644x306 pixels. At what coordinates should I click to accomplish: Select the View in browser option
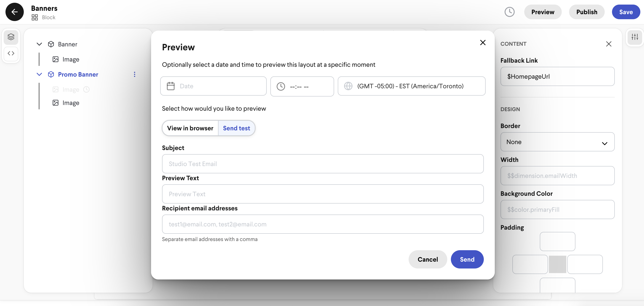[x=190, y=128]
